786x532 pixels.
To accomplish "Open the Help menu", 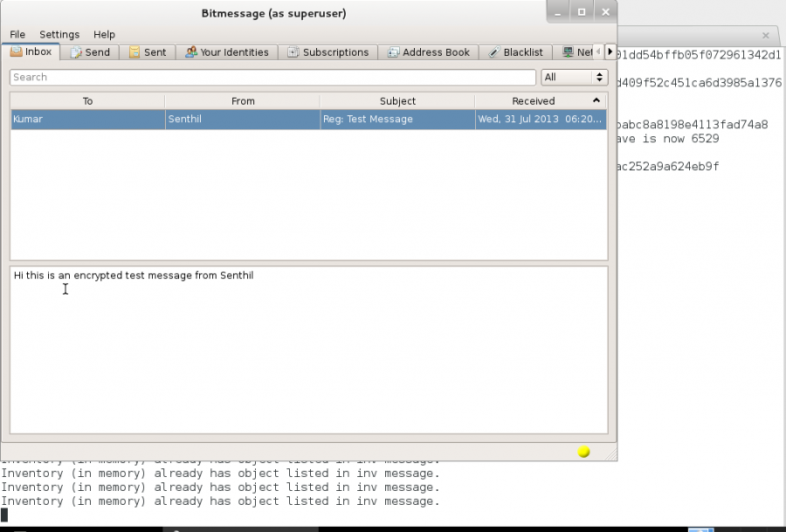I will point(104,35).
